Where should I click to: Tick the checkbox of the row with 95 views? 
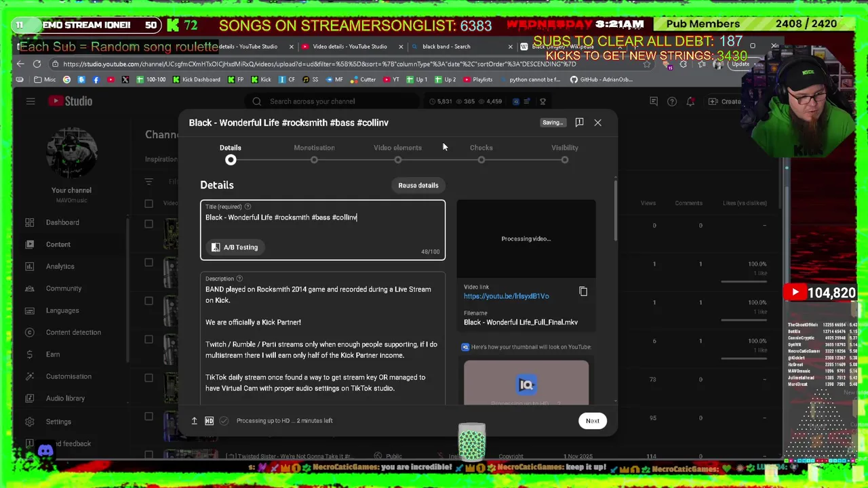(149, 418)
